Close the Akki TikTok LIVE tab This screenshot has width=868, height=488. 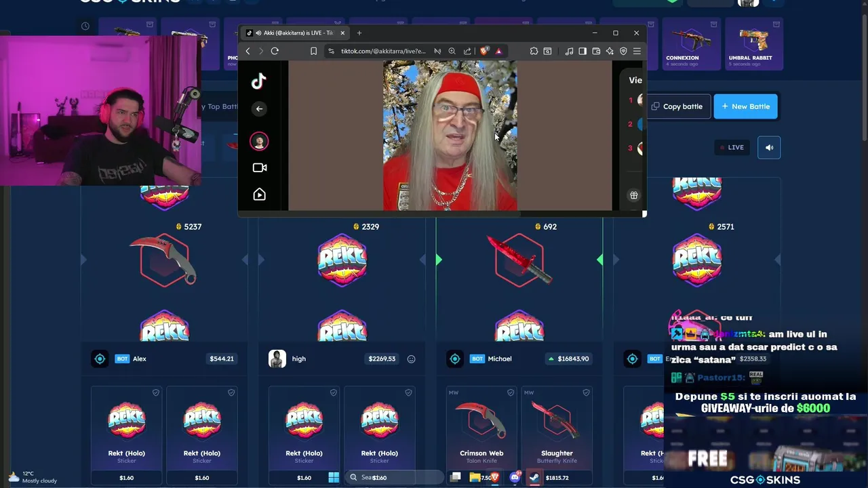(342, 33)
